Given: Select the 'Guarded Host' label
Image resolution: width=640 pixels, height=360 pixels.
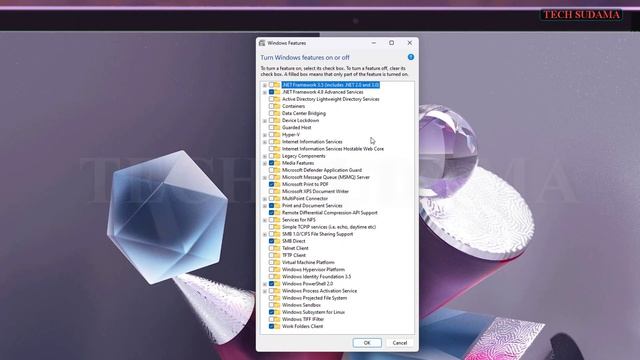Looking at the screenshot, I should 297,127.
